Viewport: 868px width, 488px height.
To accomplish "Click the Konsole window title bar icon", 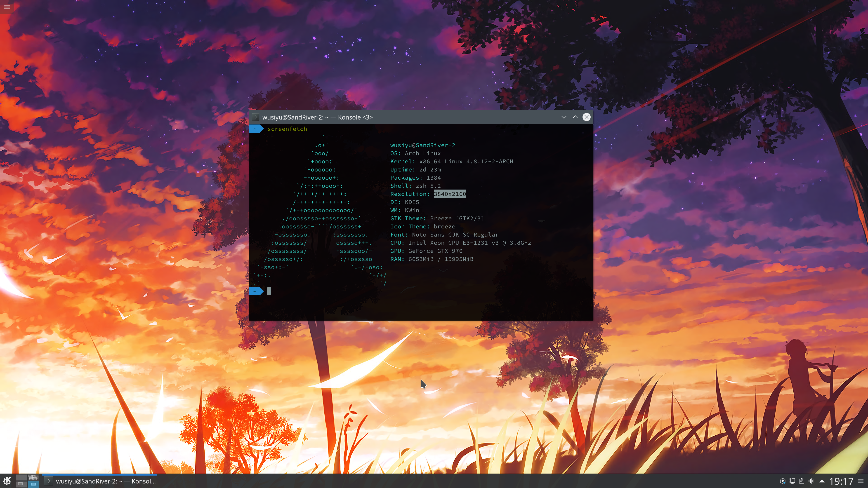I will coord(256,117).
